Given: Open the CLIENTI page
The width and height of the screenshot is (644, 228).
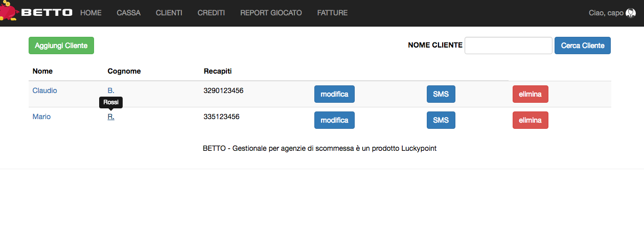Looking at the screenshot, I should click(x=169, y=13).
